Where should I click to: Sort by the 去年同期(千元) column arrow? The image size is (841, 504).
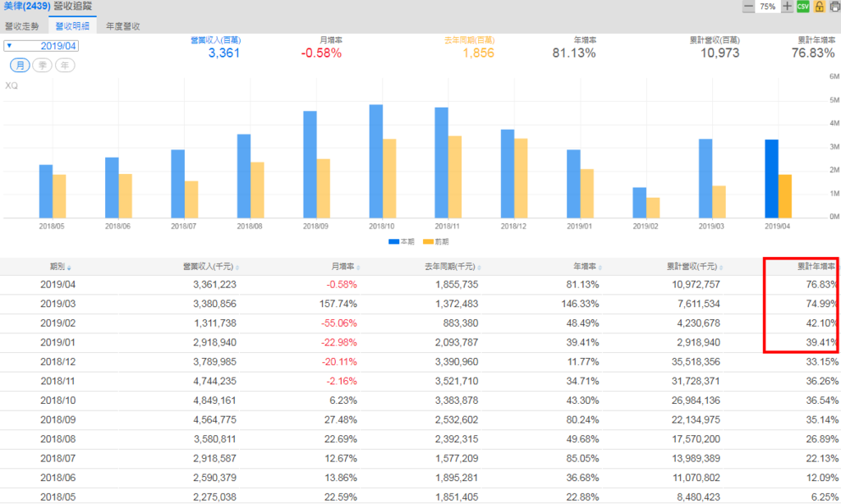tap(479, 268)
